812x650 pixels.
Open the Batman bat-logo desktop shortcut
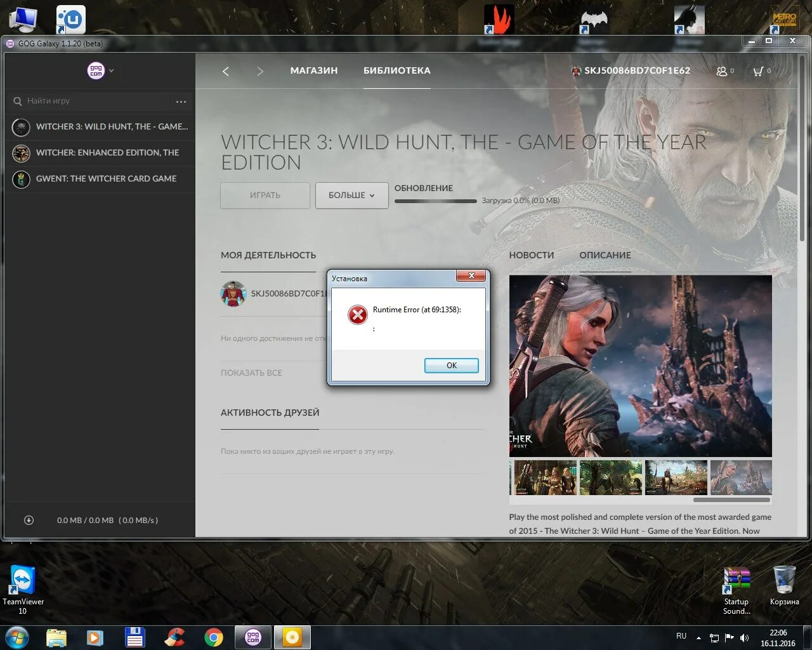(594, 21)
